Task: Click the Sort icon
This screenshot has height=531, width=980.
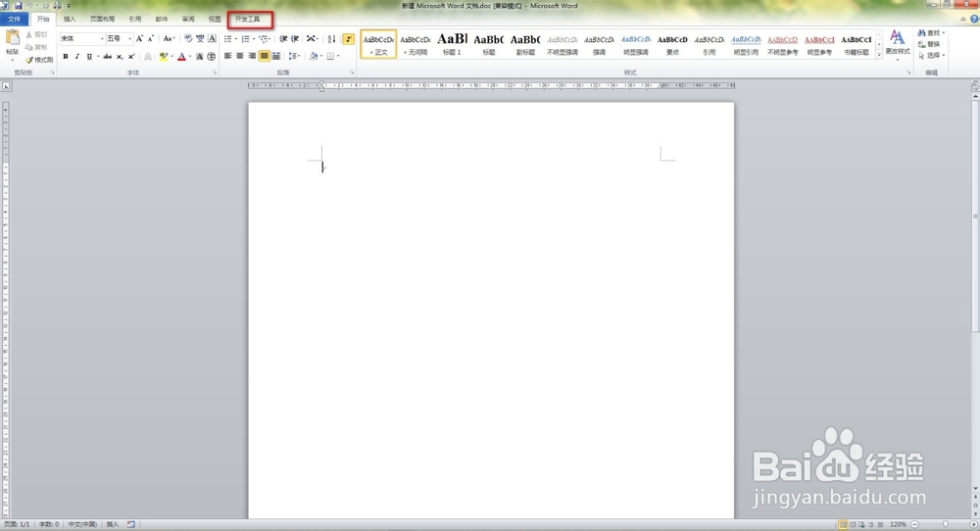Action: pyautogui.click(x=332, y=39)
